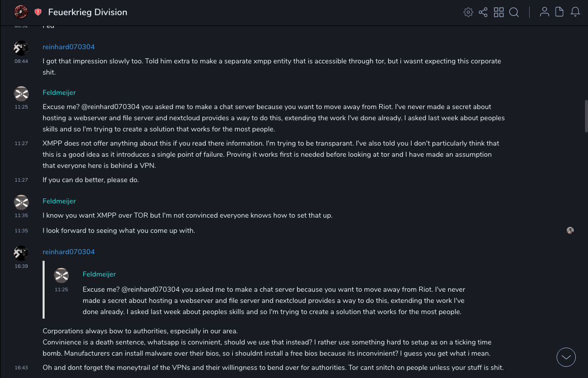The width and height of the screenshot is (588, 378).
Task: Open the files panel icon
Action: (560, 12)
